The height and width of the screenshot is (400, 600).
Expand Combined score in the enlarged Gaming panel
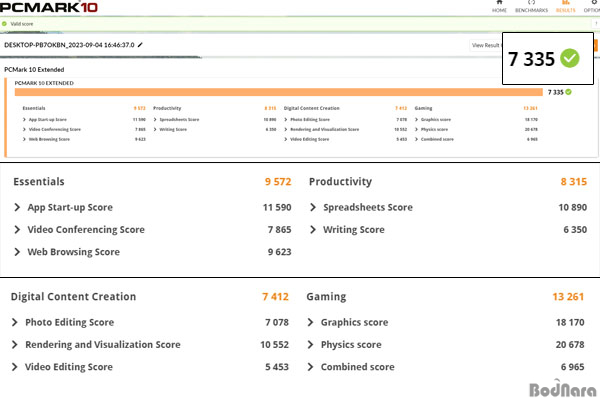pos(310,367)
